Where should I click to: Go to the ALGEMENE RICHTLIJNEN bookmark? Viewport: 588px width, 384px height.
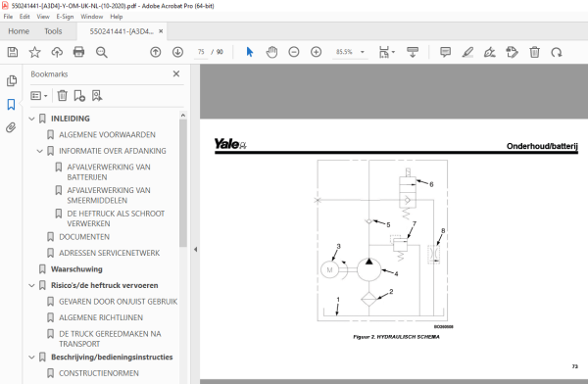(101, 317)
